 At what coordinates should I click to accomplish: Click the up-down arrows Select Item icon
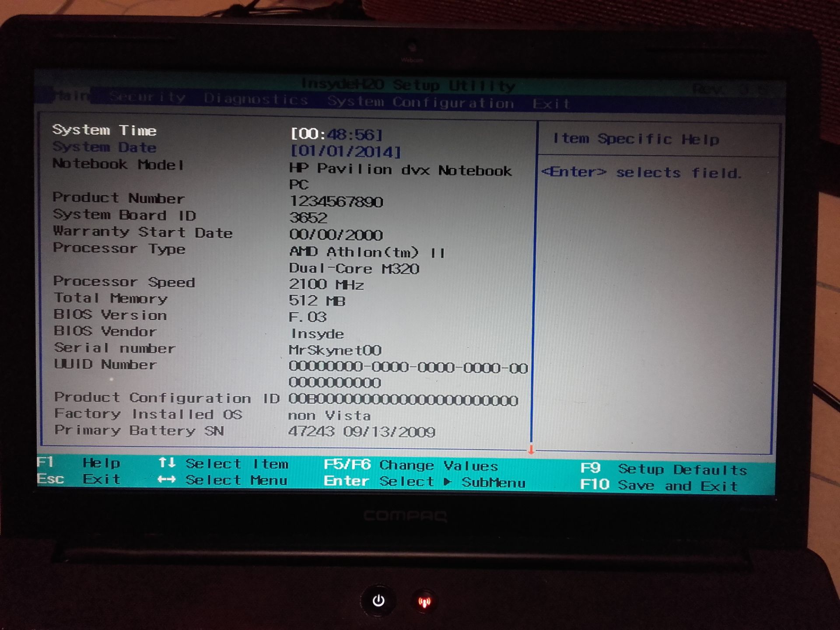click(x=167, y=462)
